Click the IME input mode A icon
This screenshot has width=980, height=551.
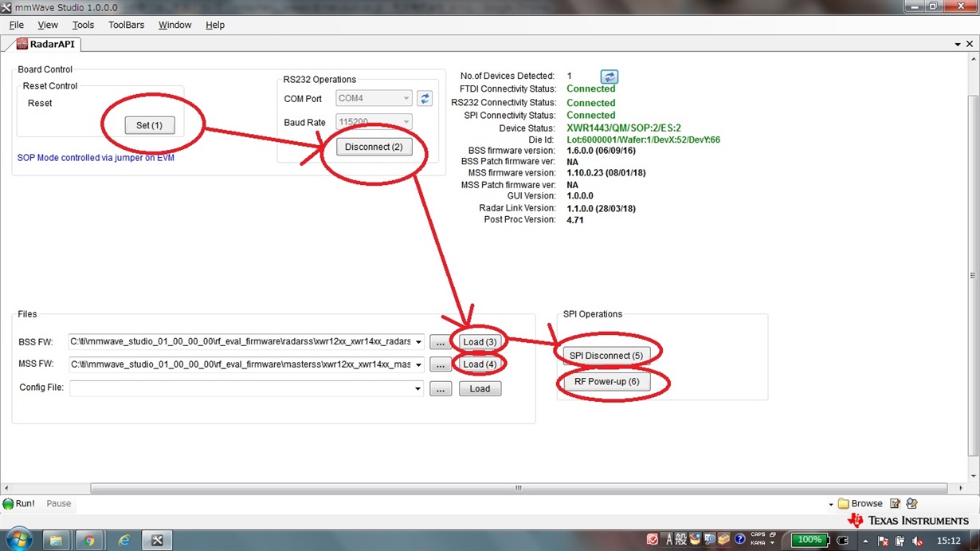(x=669, y=540)
